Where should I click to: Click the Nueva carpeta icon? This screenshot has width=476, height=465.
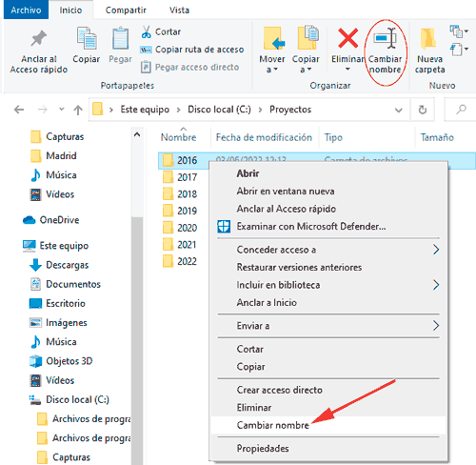428,39
